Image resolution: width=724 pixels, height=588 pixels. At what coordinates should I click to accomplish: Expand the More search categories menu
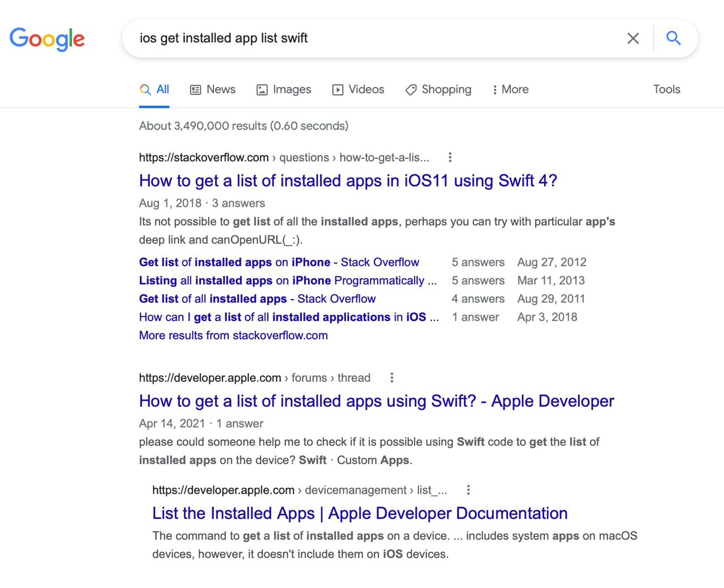point(510,89)
